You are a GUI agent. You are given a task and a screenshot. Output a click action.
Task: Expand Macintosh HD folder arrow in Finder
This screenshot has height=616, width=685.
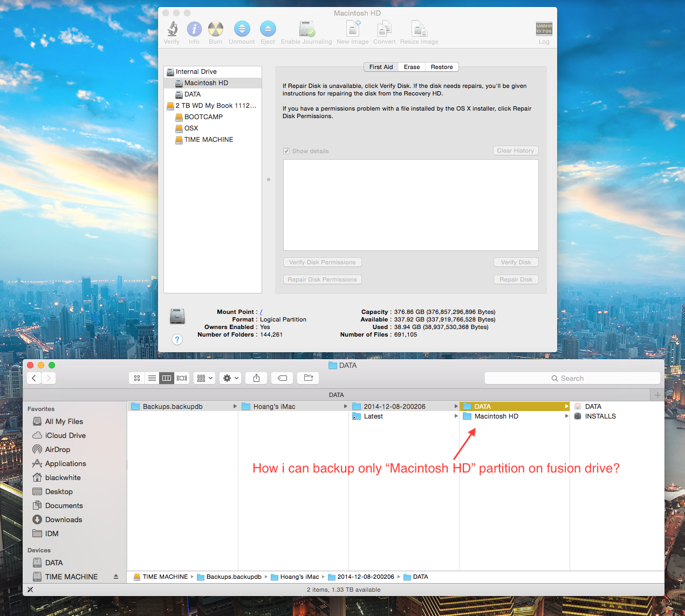pyautogui.click(x=566, y=416)
